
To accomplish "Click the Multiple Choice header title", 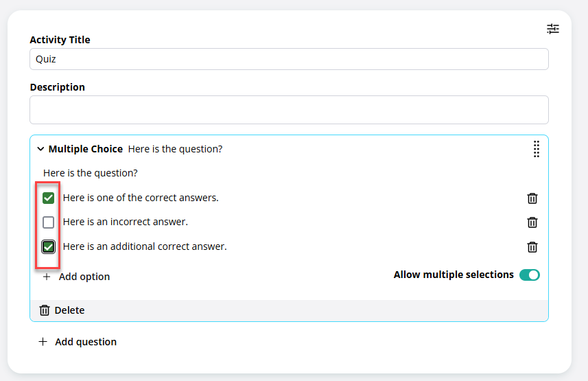I will tap(86, 149).
